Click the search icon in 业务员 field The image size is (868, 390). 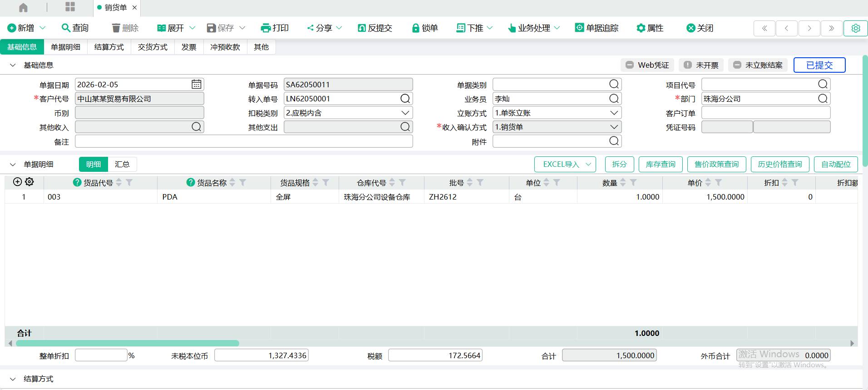pyautogui.click(x=614, y=99)
